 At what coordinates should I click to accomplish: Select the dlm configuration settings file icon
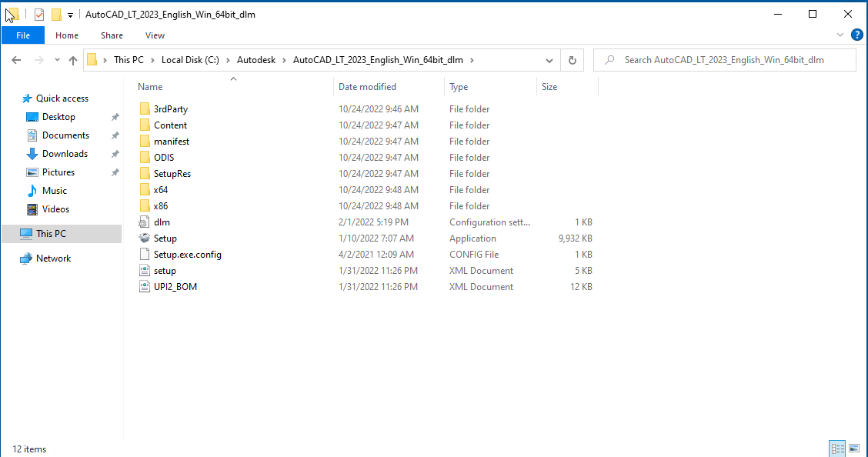point(144,222)
